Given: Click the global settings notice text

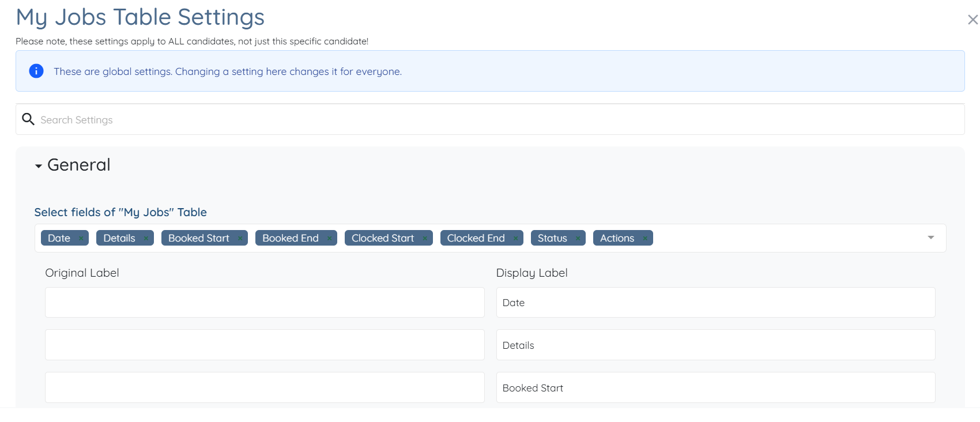Looking at the screenshot, I should tap(228, 71).
